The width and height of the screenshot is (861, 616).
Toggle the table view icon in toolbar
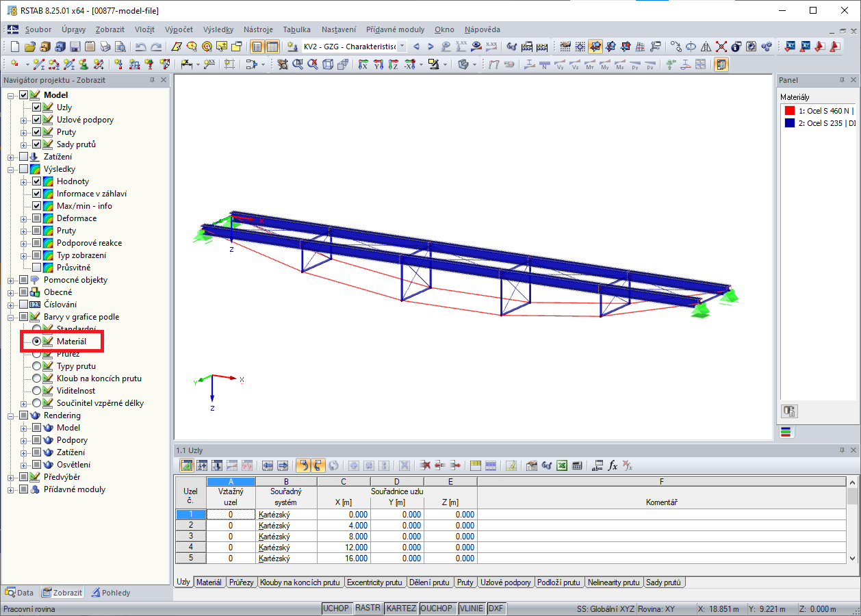coord(272,47)
